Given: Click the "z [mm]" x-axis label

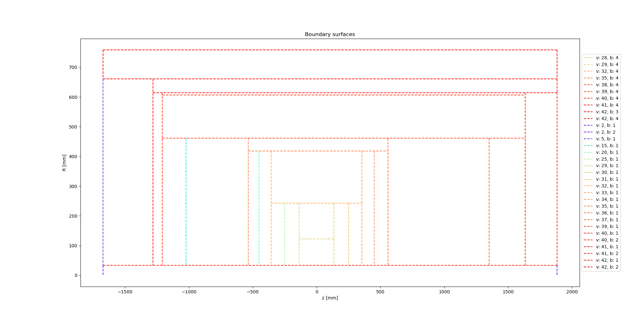Looking at the screenshot, I should tap(330, 298).
